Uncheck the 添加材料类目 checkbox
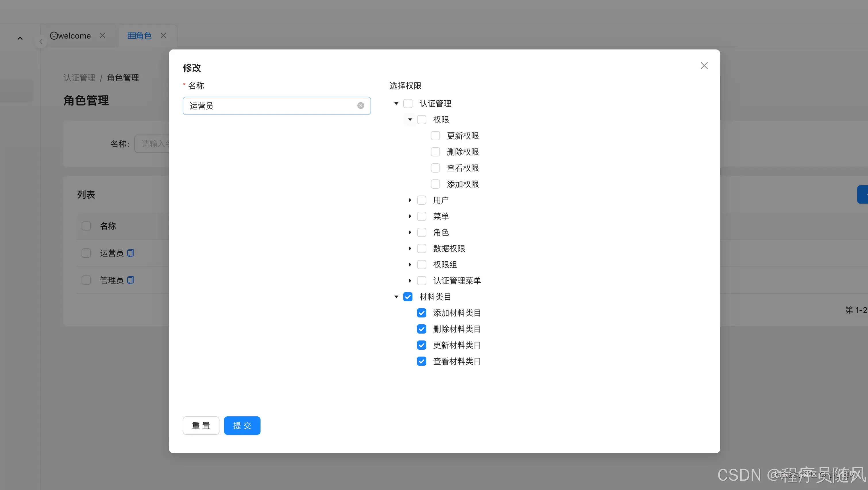 [x=422, y=313]
